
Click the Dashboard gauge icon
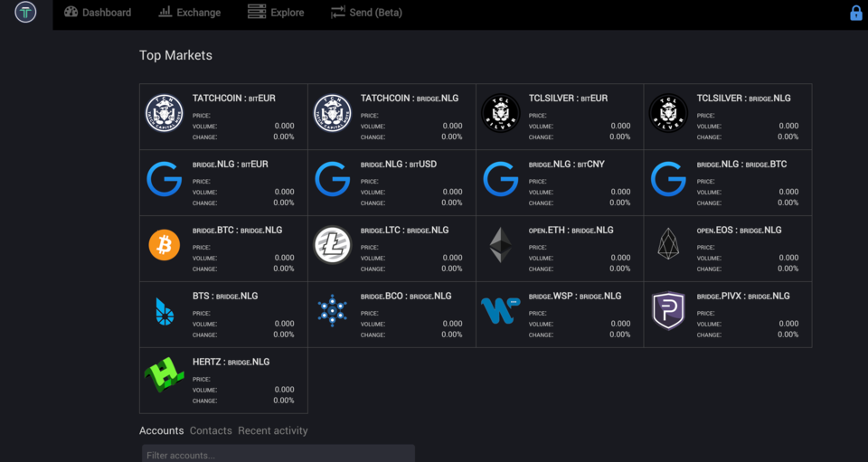(x=71, y=12)
